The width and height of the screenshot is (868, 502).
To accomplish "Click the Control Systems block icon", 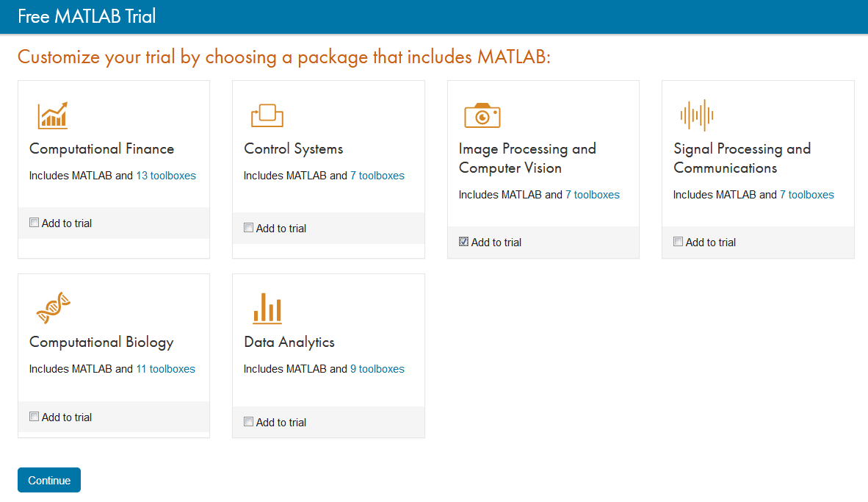I will [267, 115].
